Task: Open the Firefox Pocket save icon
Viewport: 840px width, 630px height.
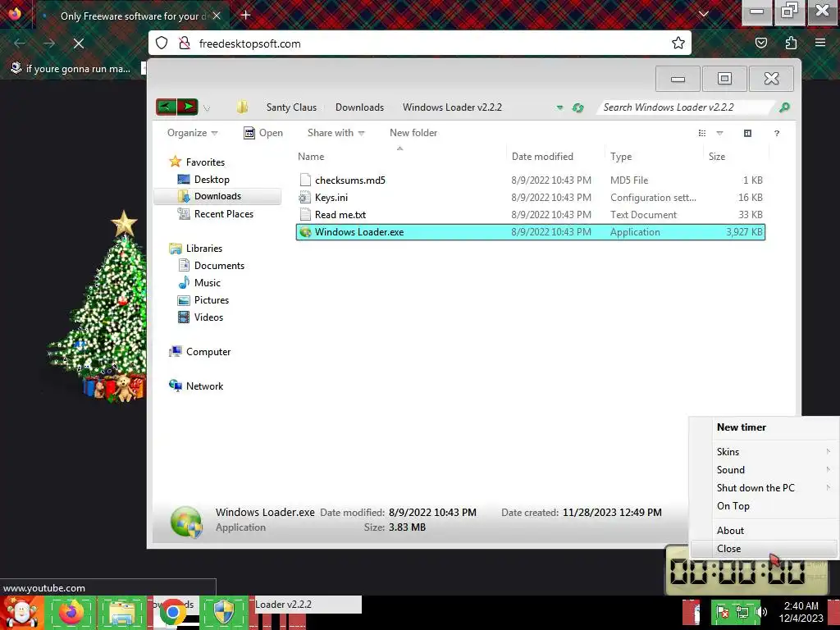Action: [x=761, y=43]
